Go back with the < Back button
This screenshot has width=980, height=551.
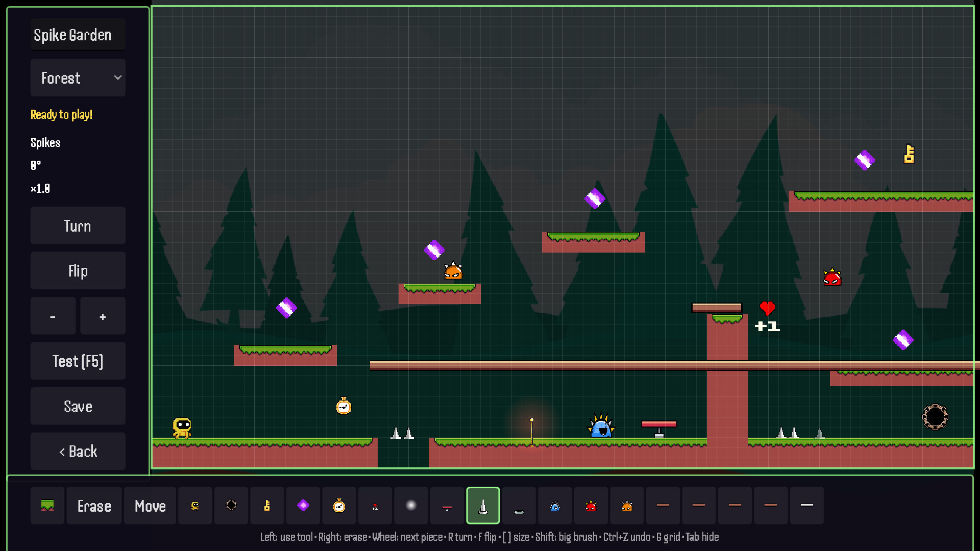click(x=78, y=451)
